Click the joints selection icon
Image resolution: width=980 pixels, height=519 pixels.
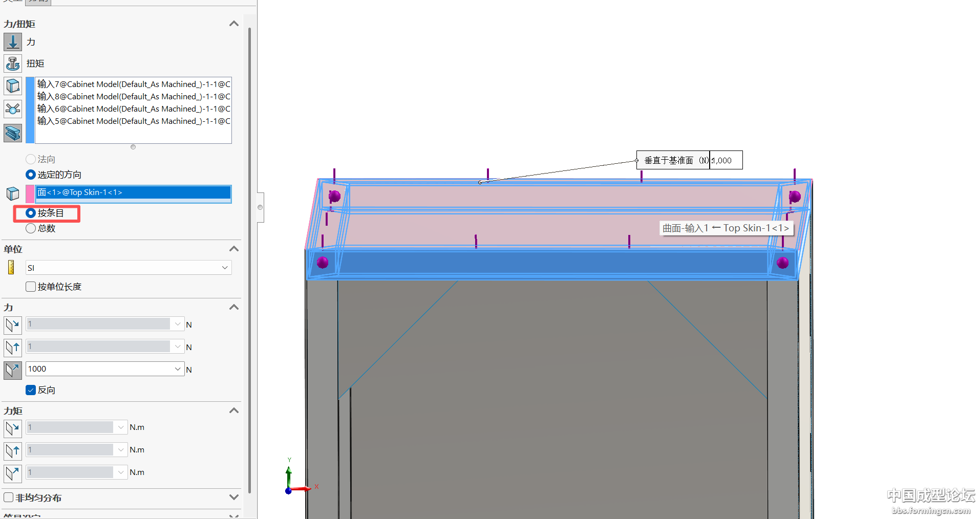pos(13,109)
